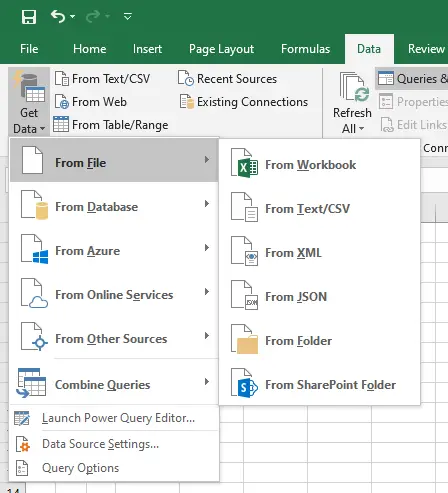Screen dimensions: 448x493
Task: Choose From Workbook in the submenu
Action: click(x=320, y=164)
